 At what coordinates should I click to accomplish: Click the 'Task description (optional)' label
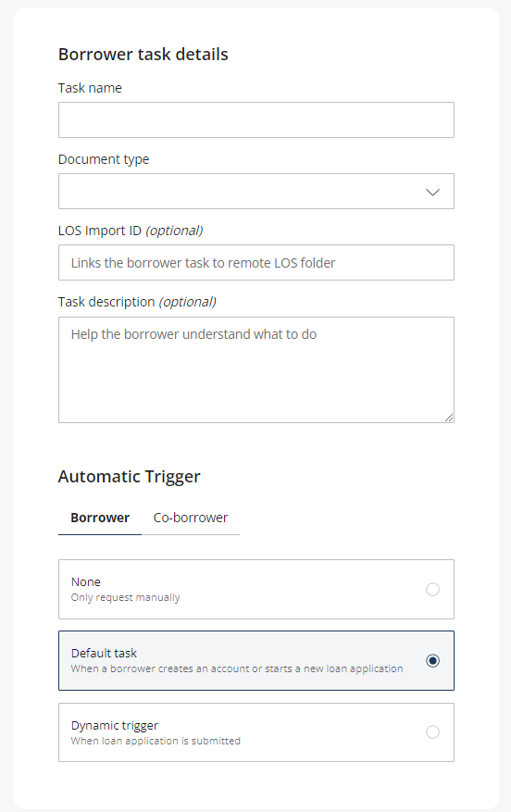point(137,302)
